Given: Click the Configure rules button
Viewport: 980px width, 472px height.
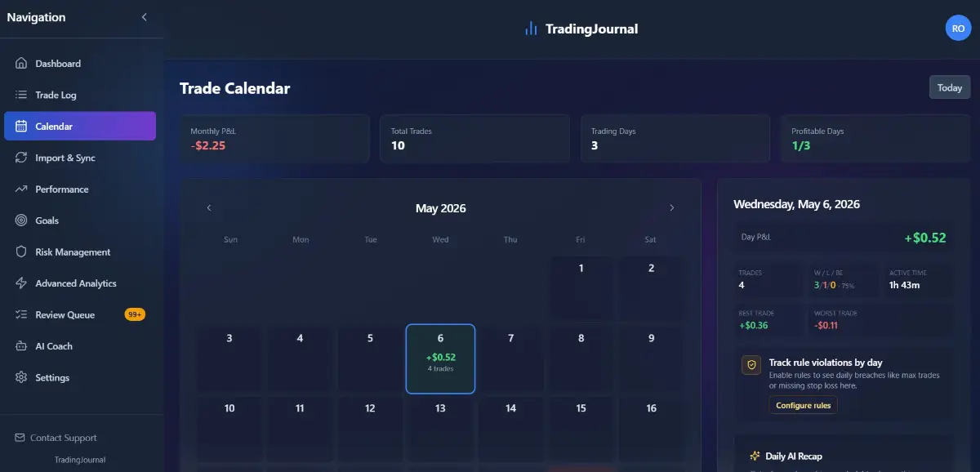Looking at the screenshot, I should click(804, 405).
